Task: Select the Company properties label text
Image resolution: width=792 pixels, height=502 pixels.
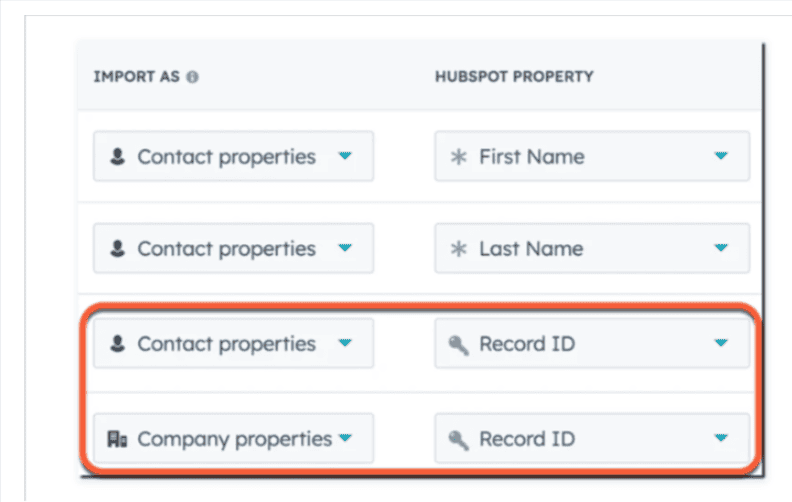Action: (x=234, y=439)
